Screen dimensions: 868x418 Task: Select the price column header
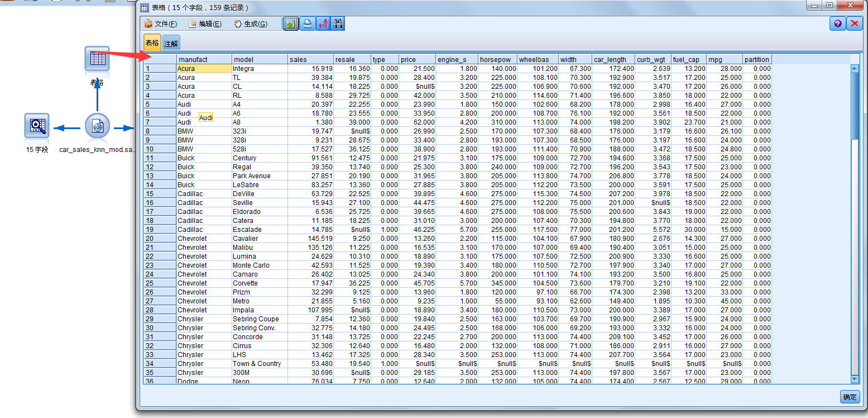click(x=418, y=59)
